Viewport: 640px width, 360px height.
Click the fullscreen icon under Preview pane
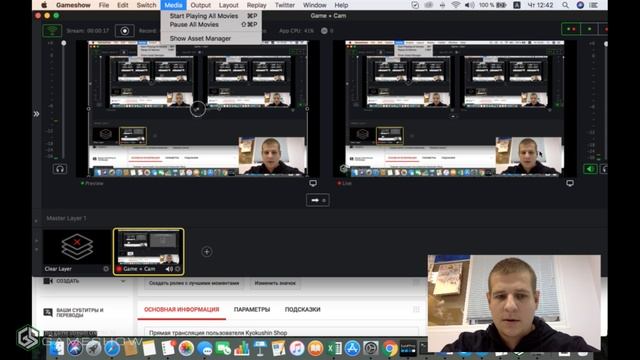tap(313, 183)
